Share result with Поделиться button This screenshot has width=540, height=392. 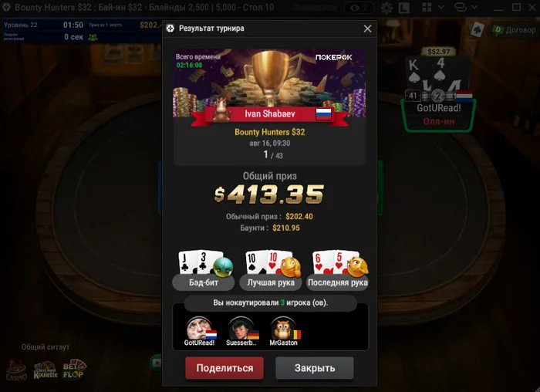pos(224,368)
